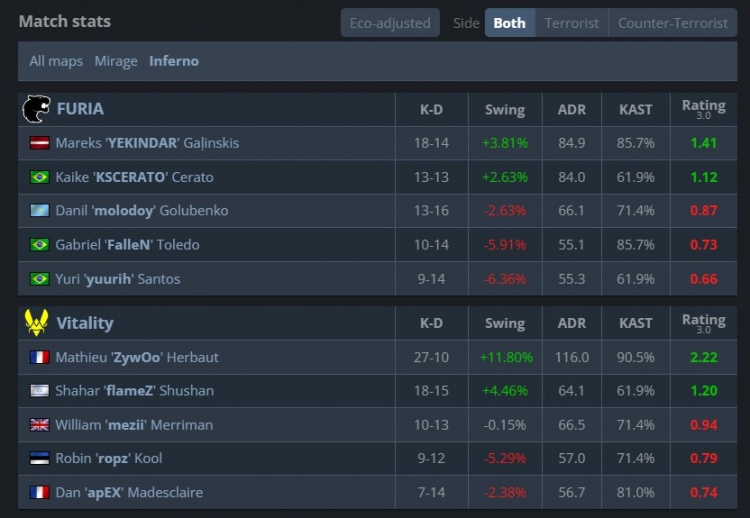Sort FURIA table by ADR column

[572, 109]
